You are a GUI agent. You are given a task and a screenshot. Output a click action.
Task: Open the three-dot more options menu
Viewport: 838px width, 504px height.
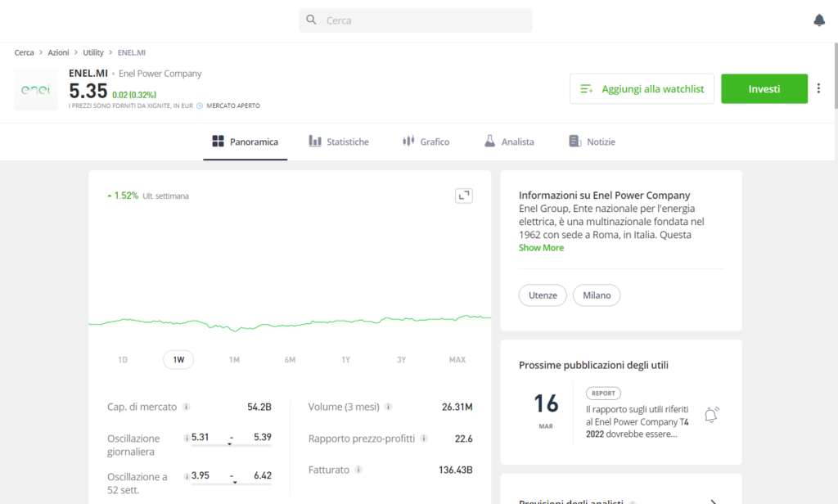tap(818, 88)
